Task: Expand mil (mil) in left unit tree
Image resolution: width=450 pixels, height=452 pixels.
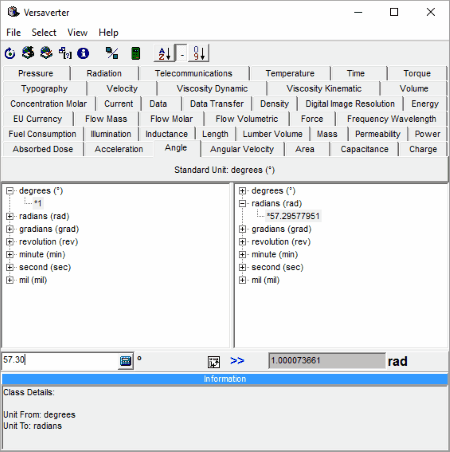Action: click(x=10, y=280)
